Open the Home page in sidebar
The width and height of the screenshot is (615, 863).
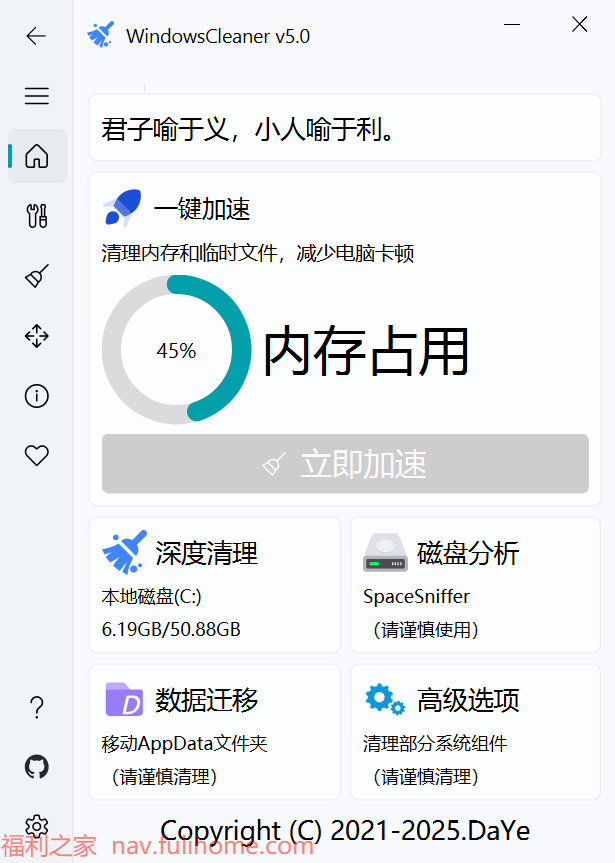pos(37,156)
